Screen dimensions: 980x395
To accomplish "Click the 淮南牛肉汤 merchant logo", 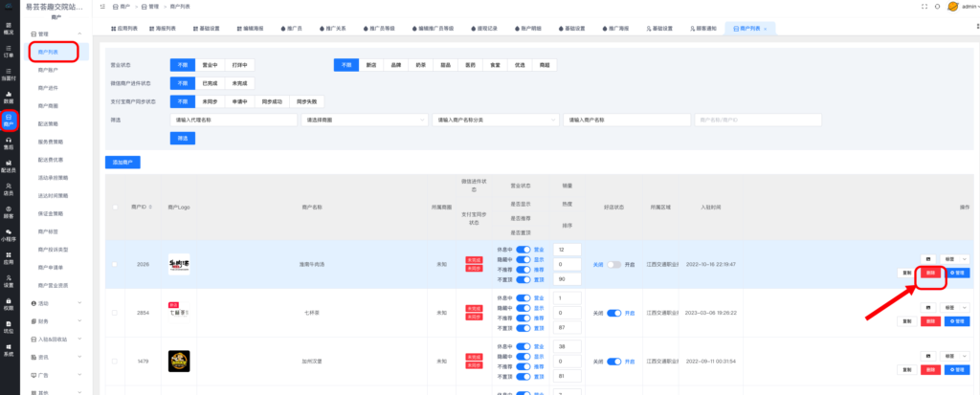I will [x=179, y=264].
